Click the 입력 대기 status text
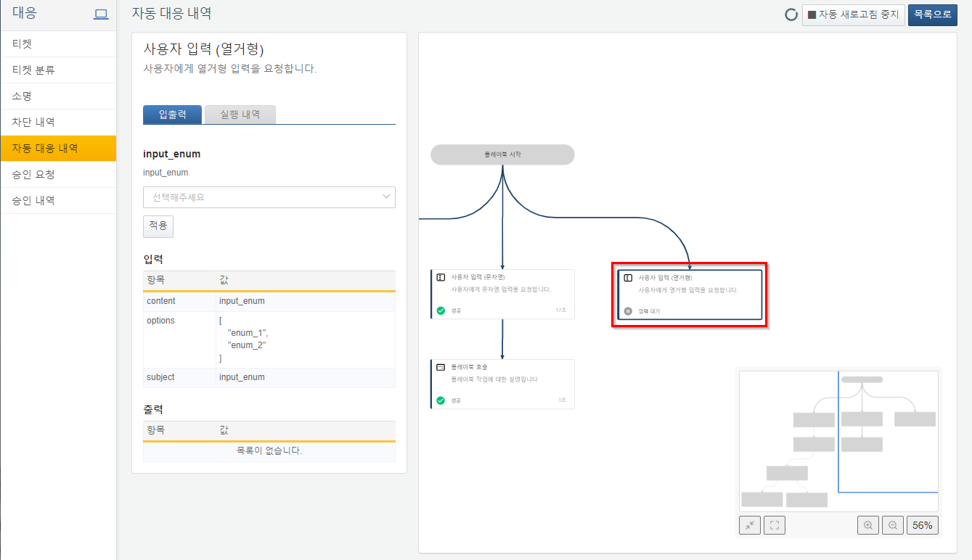 (649, 311)
